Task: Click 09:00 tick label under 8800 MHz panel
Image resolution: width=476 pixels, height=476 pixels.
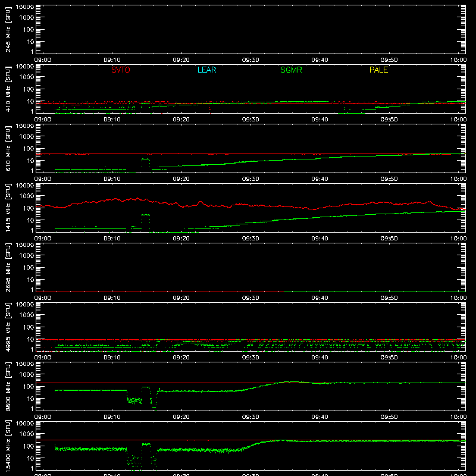Action: click(x=43, y=417)
